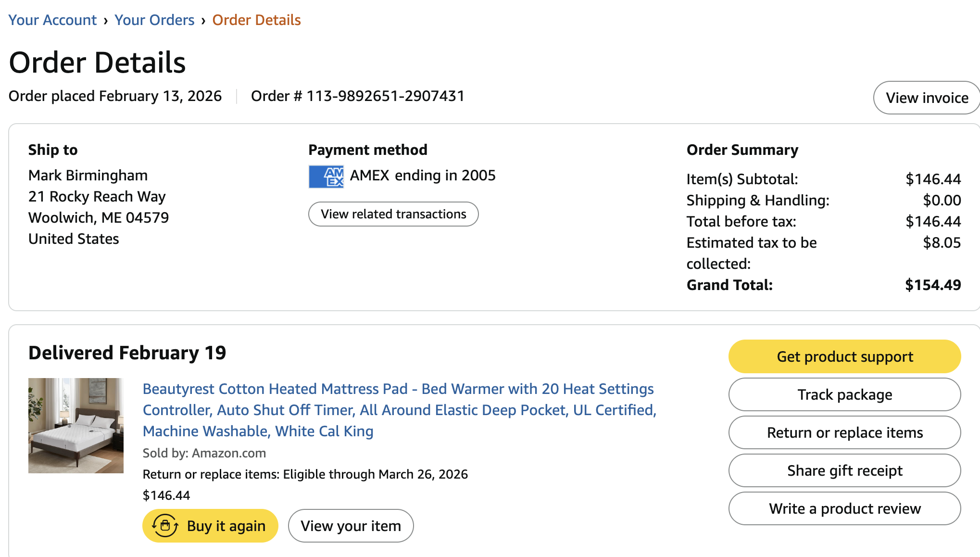Click the Buy it again cart icon
Screen dimensions: 980x557
pos(165,525)
